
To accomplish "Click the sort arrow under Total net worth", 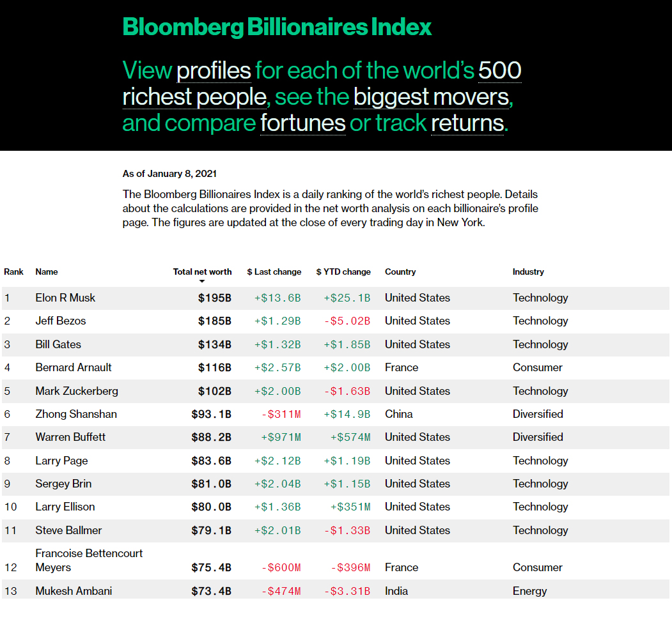I will 202,281.
